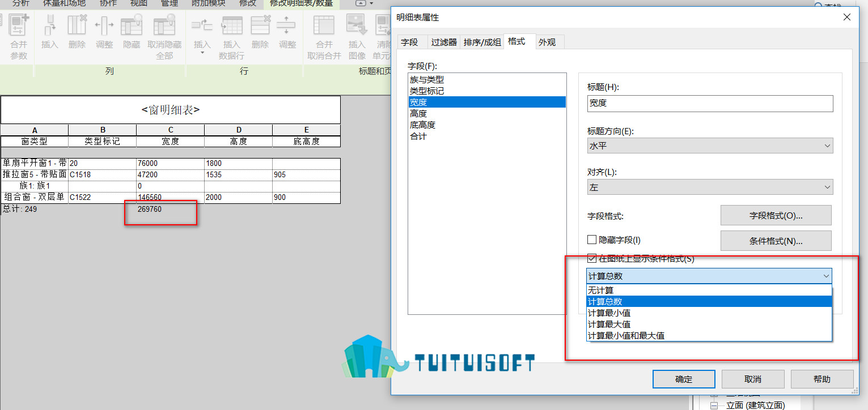The image size is (868, 410).
Task: Click the 插入图像 icon
Action: [x=357, y=25]
